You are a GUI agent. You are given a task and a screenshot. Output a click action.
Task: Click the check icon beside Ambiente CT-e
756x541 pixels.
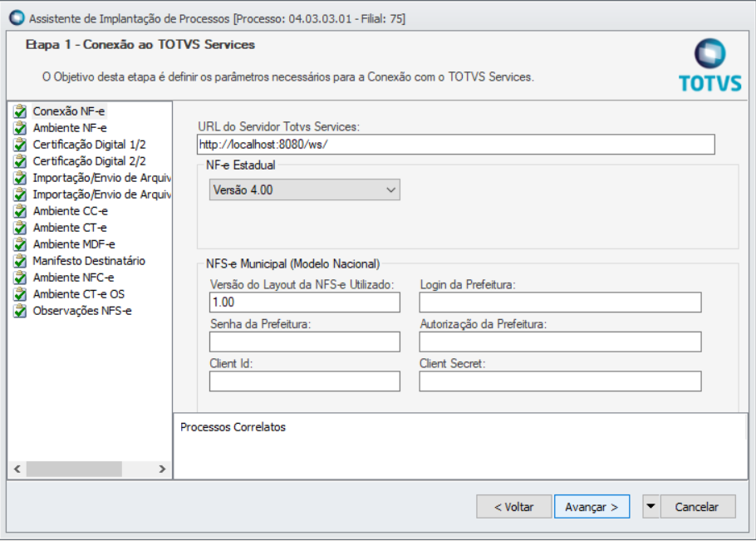coord(20,228)
